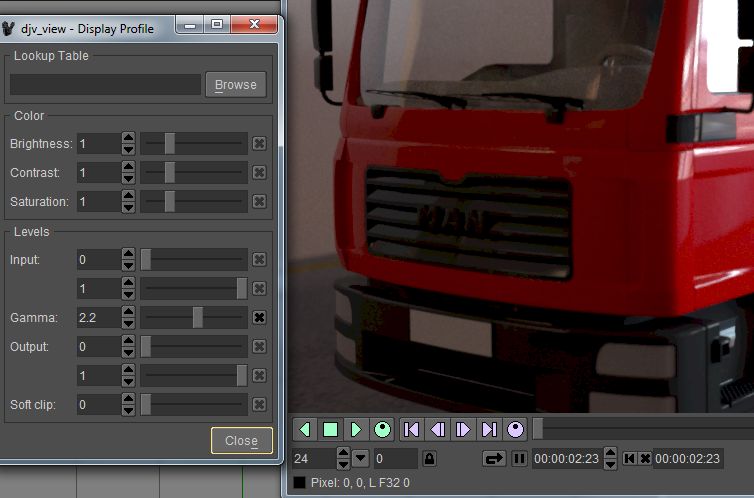
Task: Play the sequence in reverse
Action: click(305, 429)
